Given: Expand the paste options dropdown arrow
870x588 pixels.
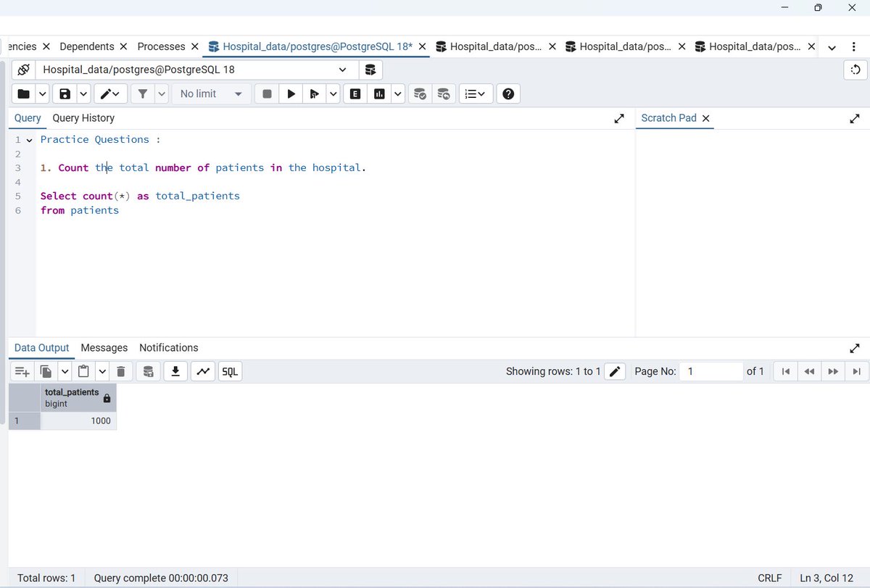Looking at the screenshot, I should pos(102,372).
